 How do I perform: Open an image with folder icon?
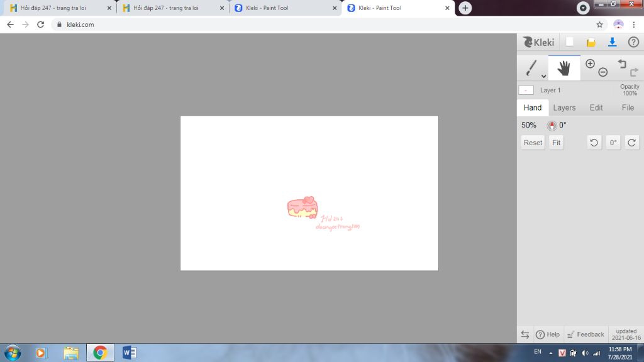click(591, 42)
